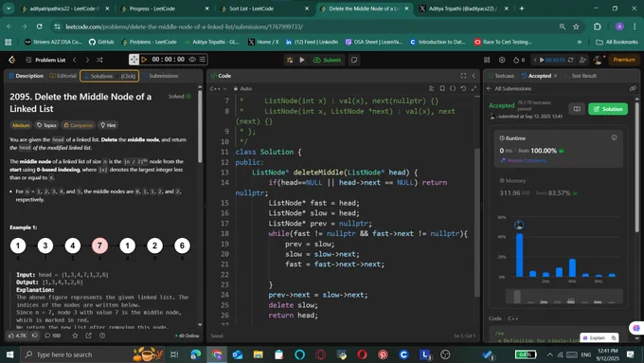
Task: Click the session timer play icon showing 00:30:55
Action: pyautogui.click(x=542, y=60)
